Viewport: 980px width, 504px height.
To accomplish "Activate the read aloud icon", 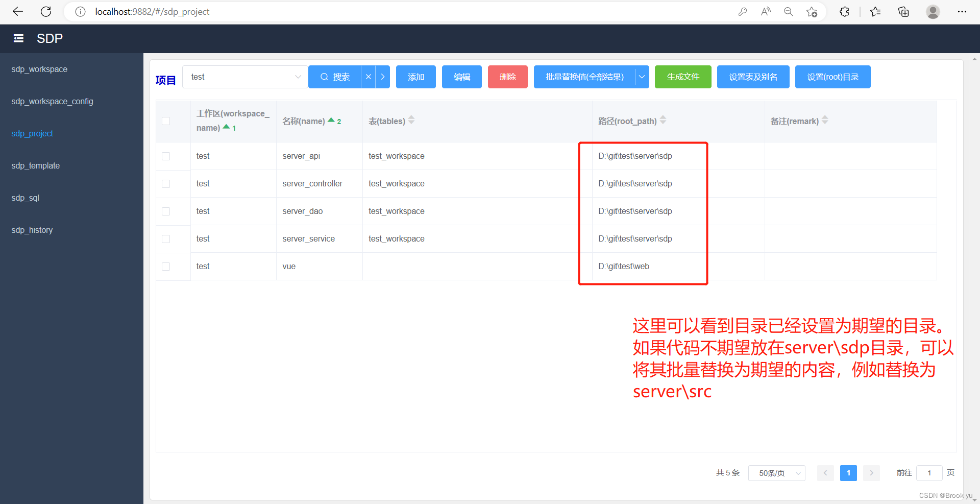I will click(x=766, y=12).
